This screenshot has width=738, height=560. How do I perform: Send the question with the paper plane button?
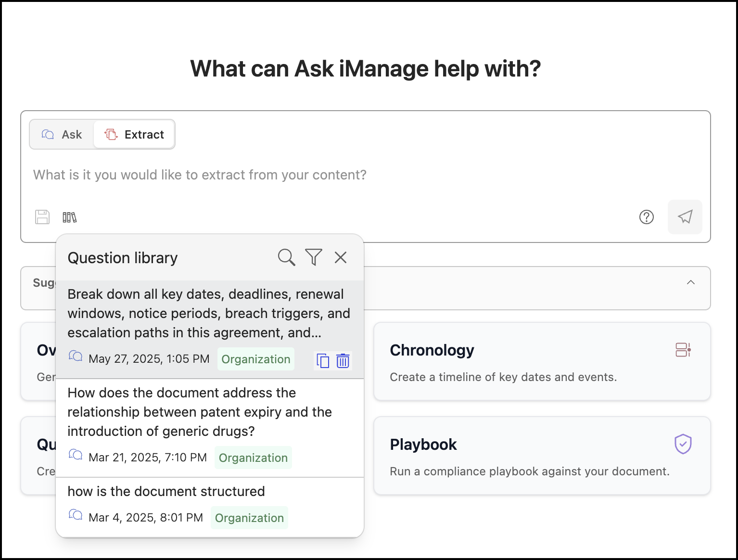coord(685,217)
